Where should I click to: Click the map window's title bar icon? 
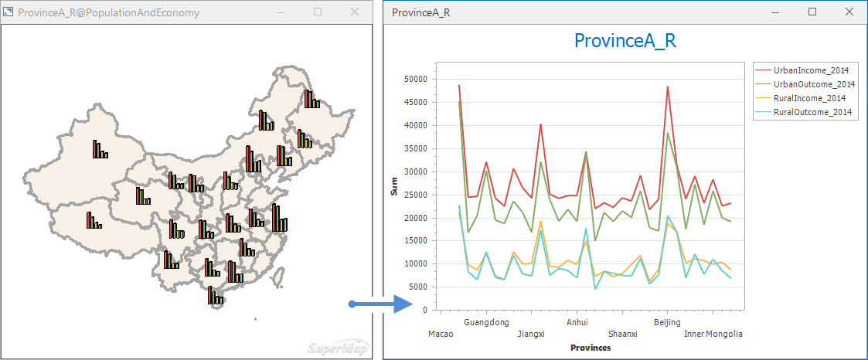[x=9, y=12]
